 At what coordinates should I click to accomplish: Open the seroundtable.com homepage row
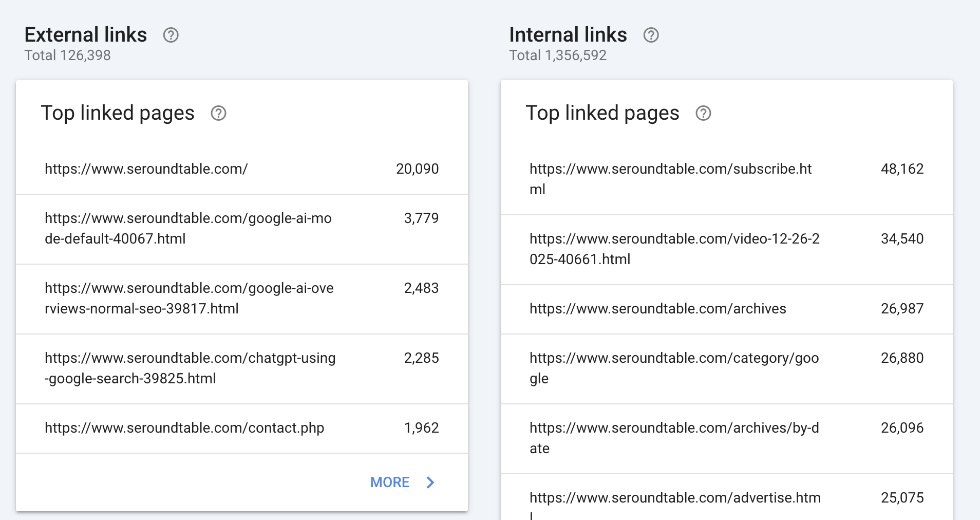coord(241,169)
